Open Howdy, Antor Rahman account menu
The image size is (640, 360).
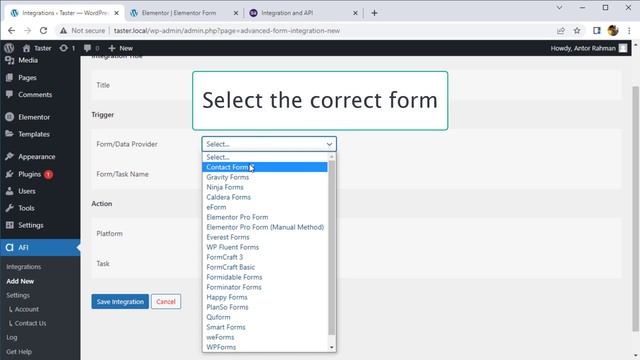tap(589, 48)
